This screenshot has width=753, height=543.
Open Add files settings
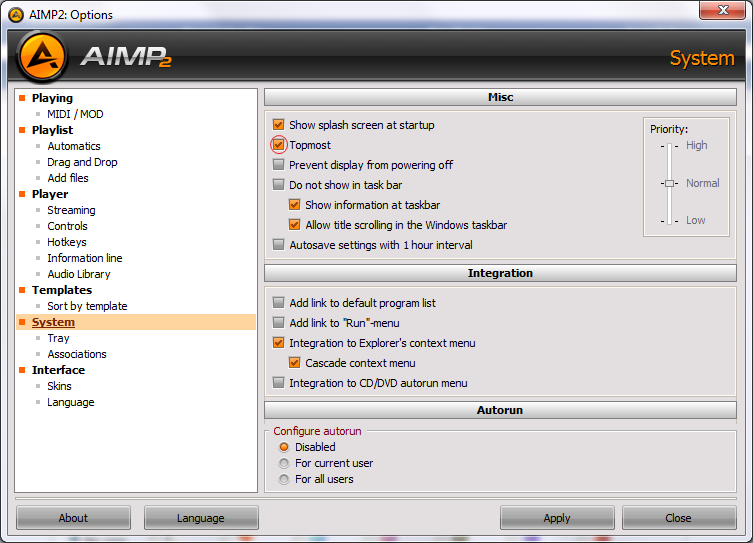point(68,178)
